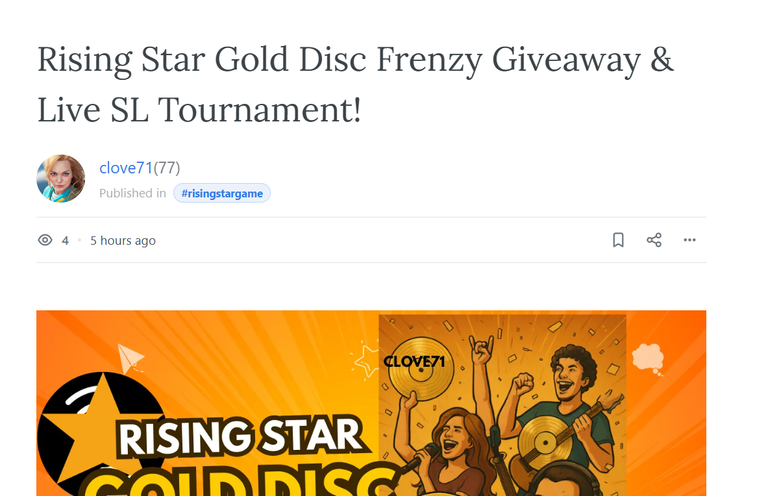
Task: Bookmark this post with the bookmark icon
Action: pyautogui.click(x=618, y=240)
